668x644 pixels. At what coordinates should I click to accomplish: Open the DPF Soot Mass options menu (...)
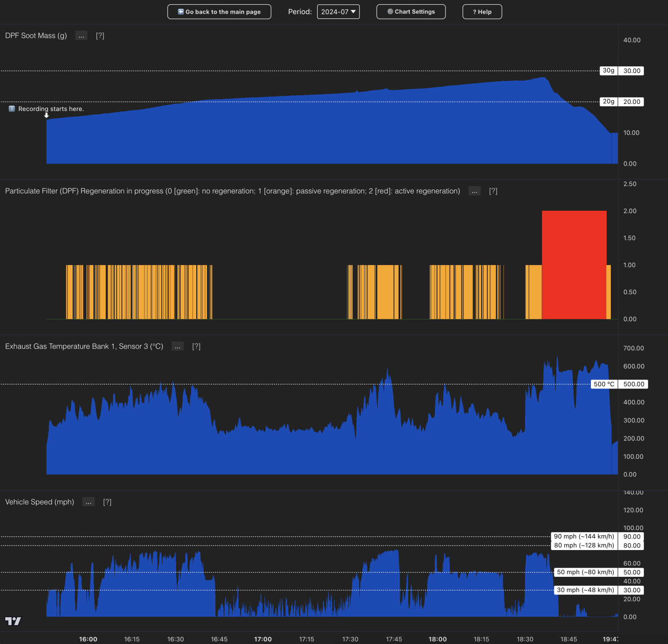click(x=81, y=35)
